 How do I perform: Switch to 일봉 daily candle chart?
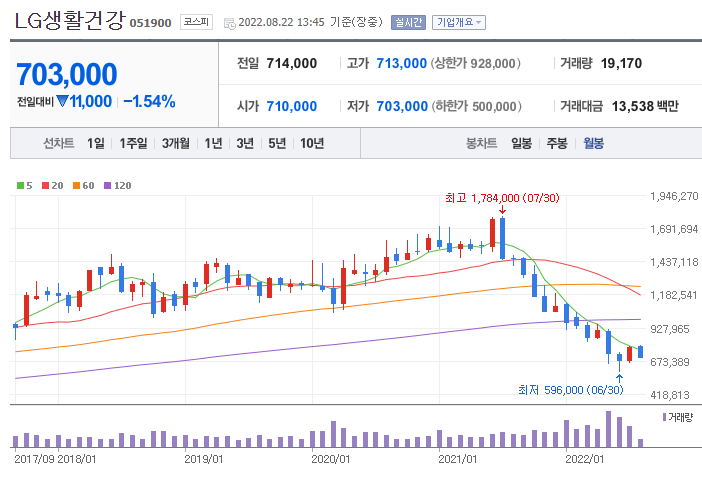[521, 143]
